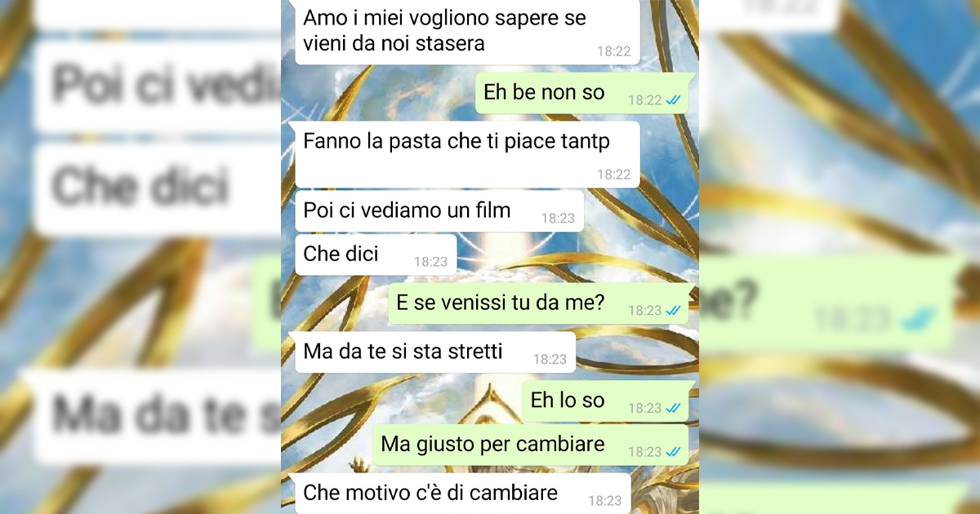Tap the timestamp on 'Ma da te si sta stretti'
Image resolution: width=980 pixels, height=514 pixels.
(550, 359)
